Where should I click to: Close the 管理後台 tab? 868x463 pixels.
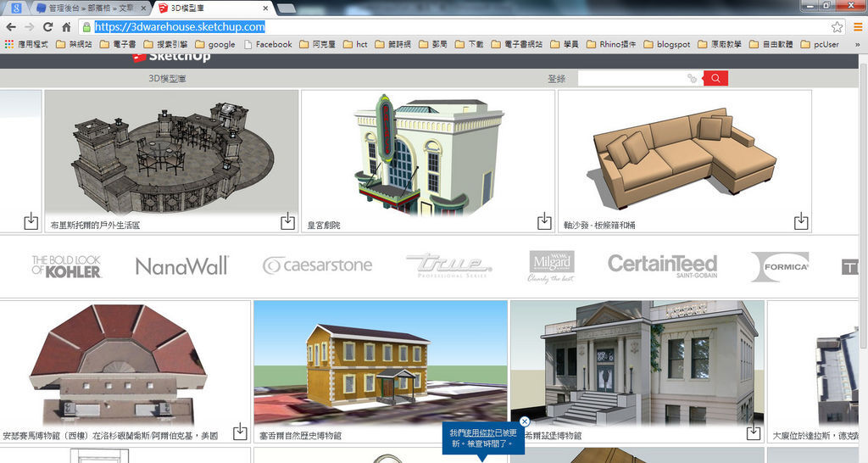[142, 8]
